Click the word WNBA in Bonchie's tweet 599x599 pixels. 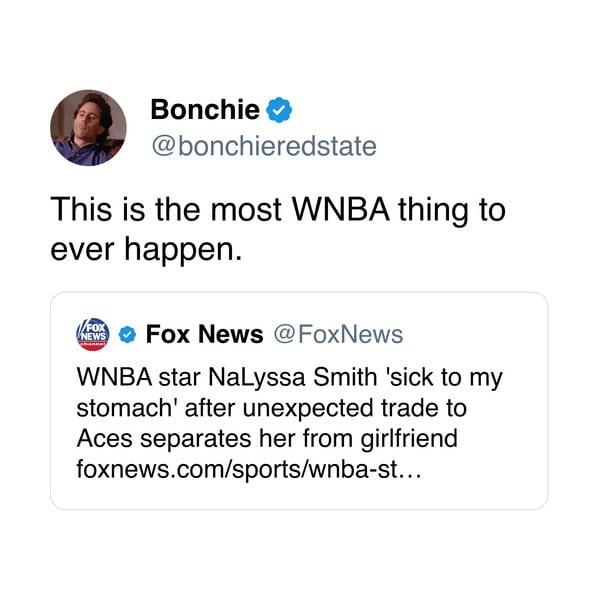pos(341,209)
